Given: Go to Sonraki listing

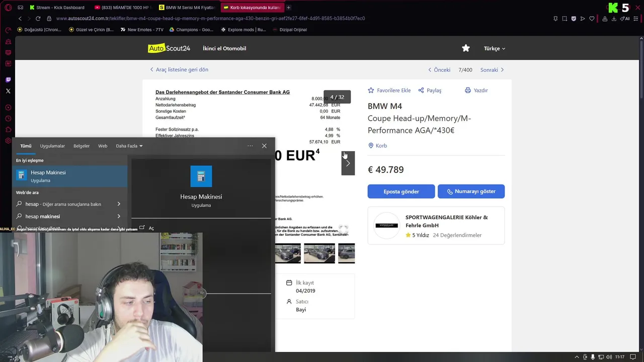Looking at the screenshot, I should (492, 70).
